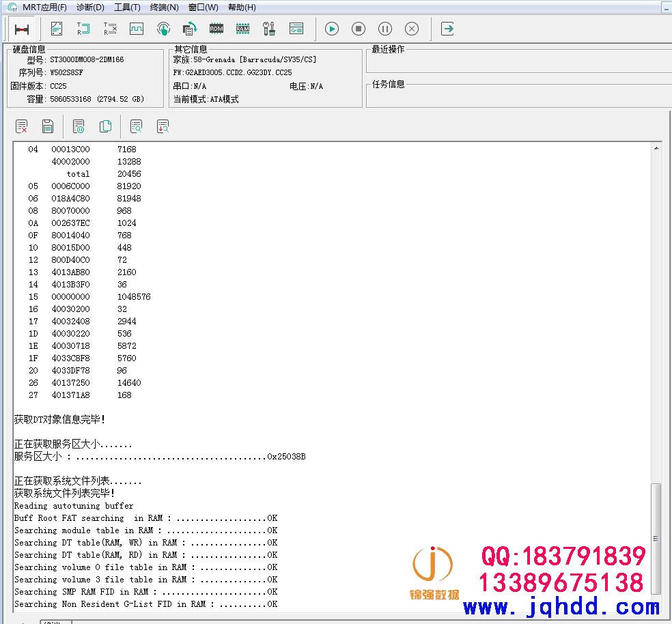Open the ROM chip tool
672x624 pixels.
216,29
